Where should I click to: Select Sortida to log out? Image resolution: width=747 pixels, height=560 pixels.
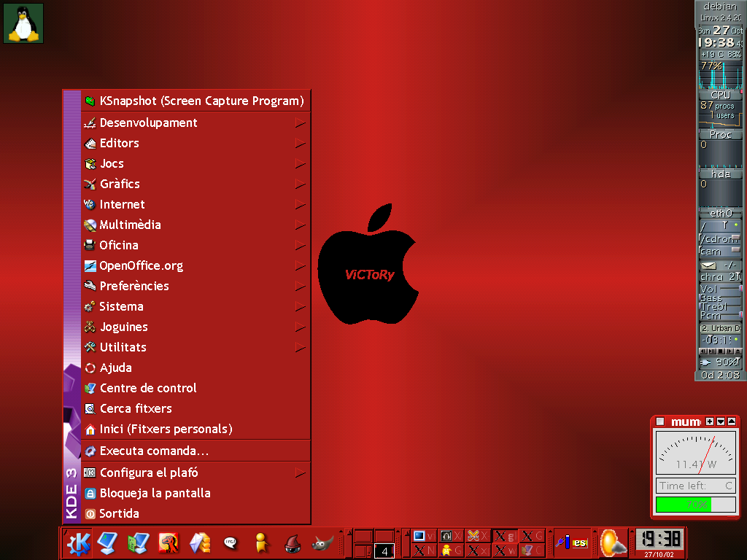[196, 514]
